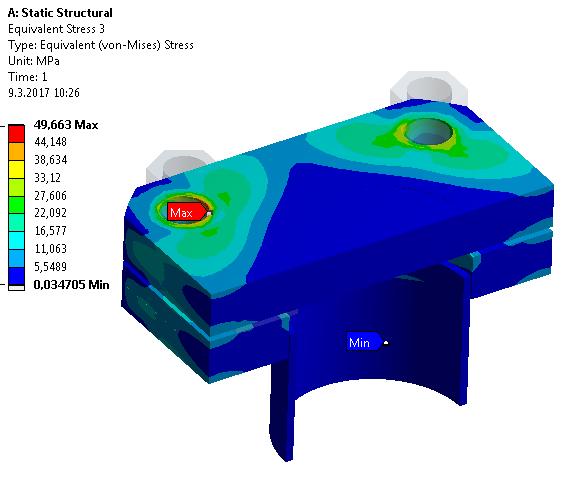
Task: Click the 'Unit: MPa' text
Action: (34, 61)
